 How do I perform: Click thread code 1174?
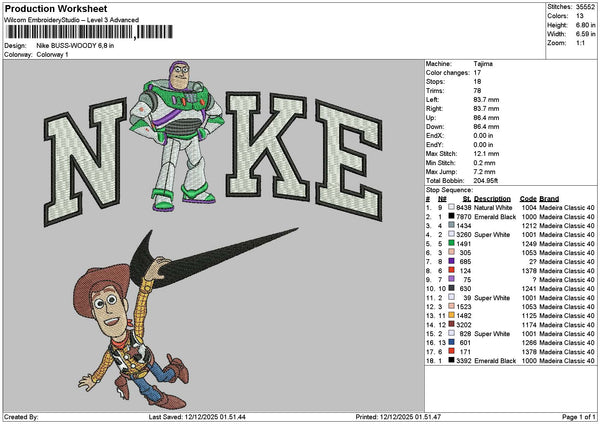(529, 325)
